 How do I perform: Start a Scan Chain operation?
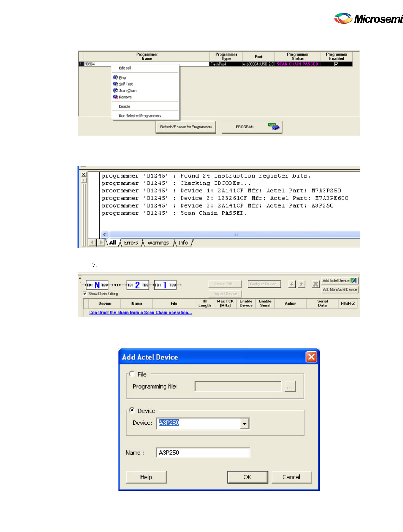click(128, 91)
